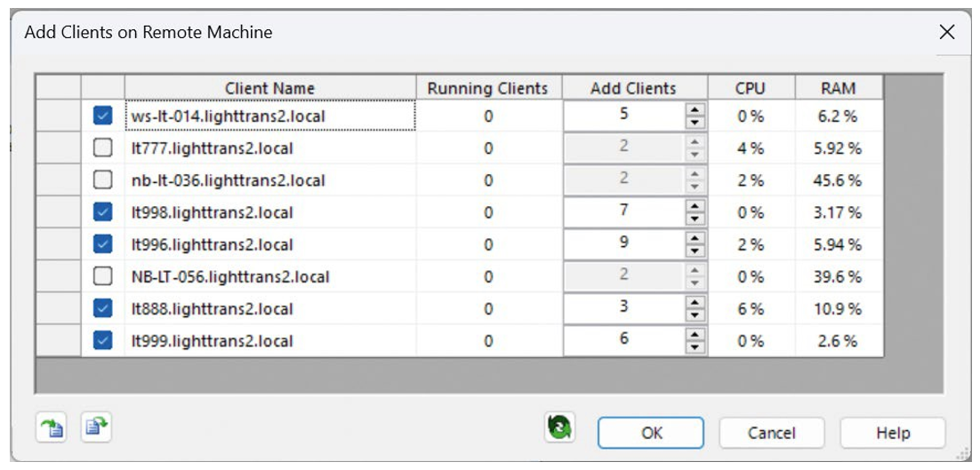
Task: Open Help for this dialog
Action: pos(893,433)
